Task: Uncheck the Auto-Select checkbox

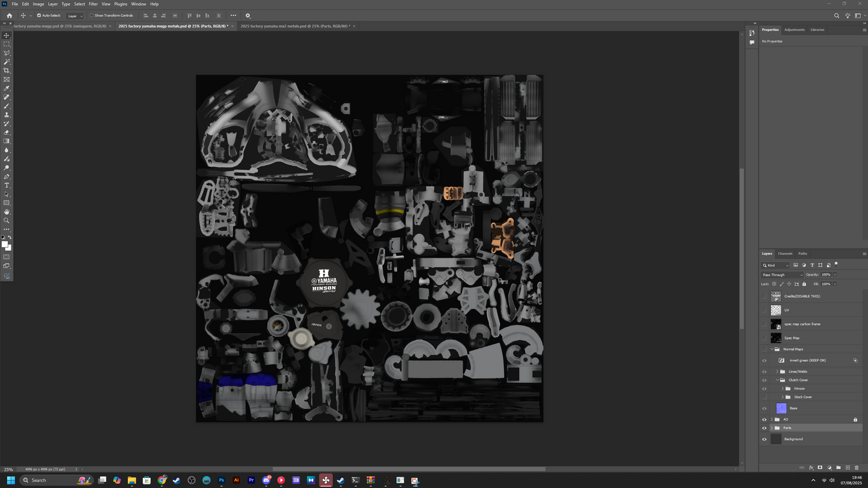Action: (x=39, y=16)
